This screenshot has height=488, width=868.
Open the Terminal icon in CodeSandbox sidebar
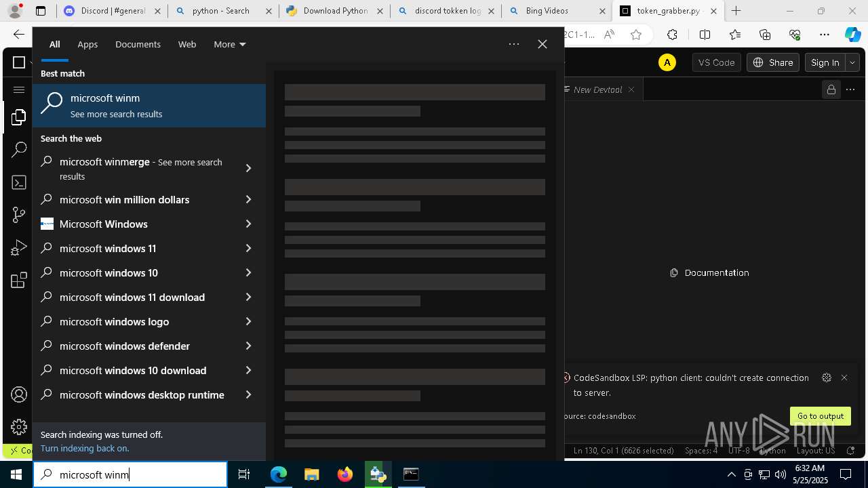click(19, 182)
